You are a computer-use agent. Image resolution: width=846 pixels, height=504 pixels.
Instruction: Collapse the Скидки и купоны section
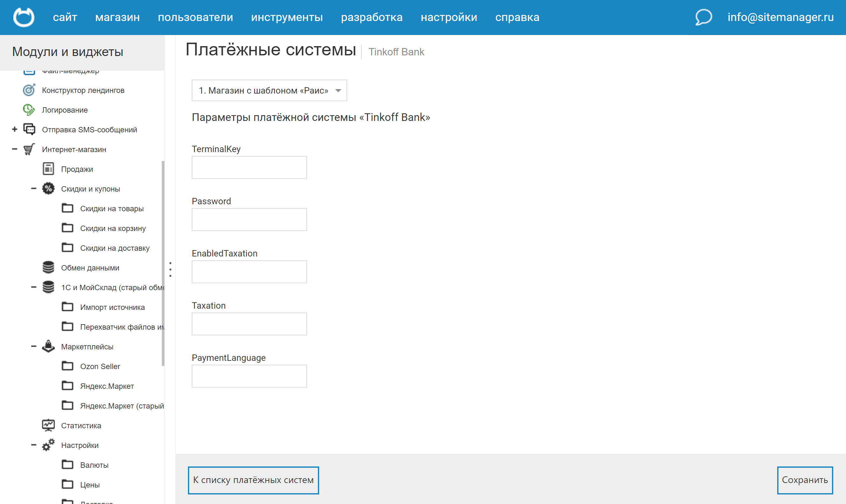pyautogui.click(x=33, y=188)
